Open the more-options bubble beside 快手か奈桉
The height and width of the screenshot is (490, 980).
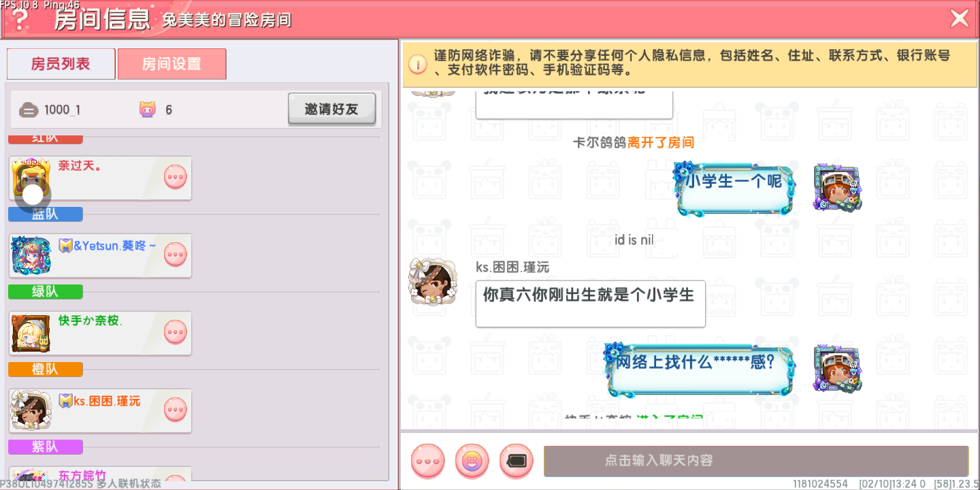click(x=176, y=332)
